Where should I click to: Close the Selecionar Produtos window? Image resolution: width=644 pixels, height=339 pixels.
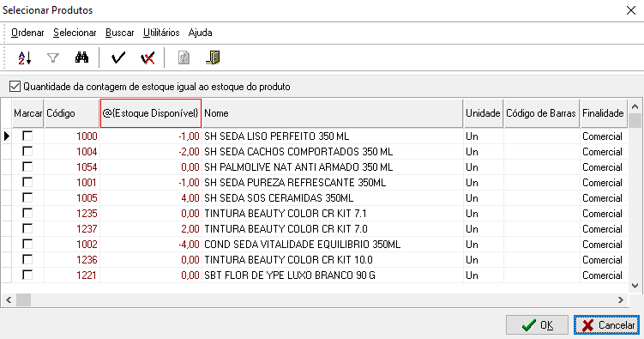coord(631,10)
